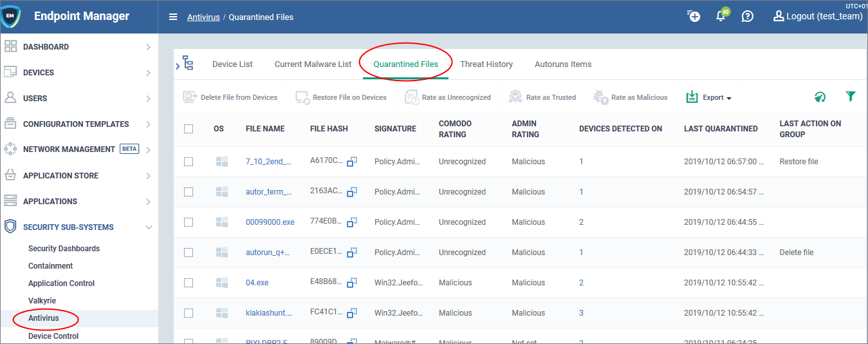Tick the select-all checkbox in the table header
868x344 pixels.
[189, 129]
